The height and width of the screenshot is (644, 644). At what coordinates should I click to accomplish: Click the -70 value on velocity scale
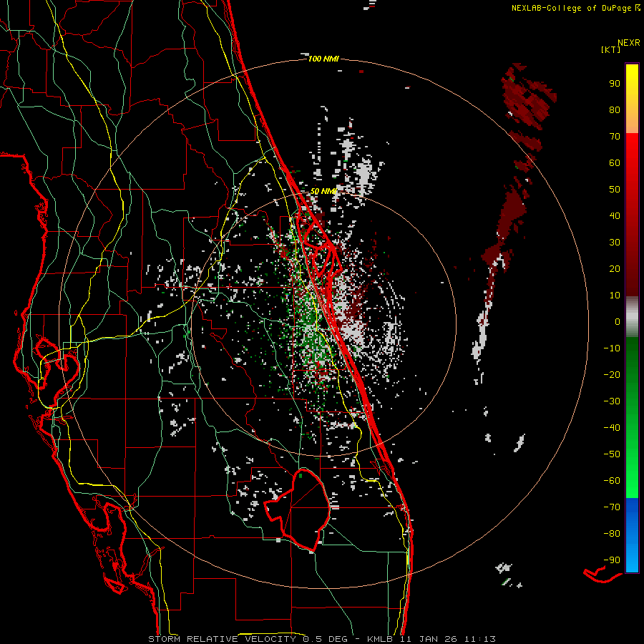(x=612, y=507)
